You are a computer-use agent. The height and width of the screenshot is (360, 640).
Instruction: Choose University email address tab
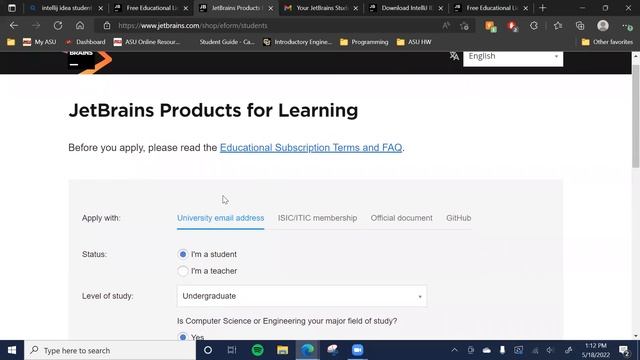click(x=220, y=218)
